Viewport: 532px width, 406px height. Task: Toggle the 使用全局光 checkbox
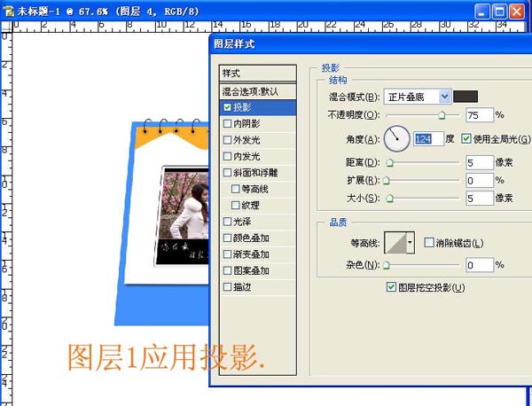coord(466,139)
